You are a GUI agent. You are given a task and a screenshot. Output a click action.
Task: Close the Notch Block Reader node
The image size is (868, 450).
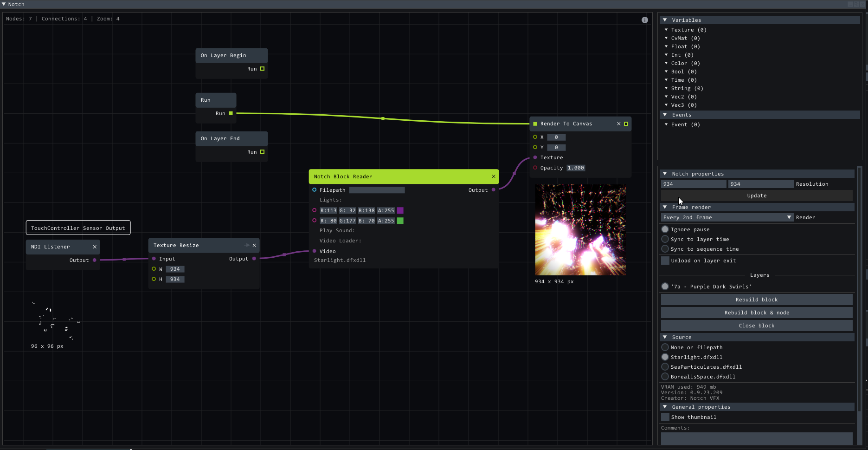[494, 176]
